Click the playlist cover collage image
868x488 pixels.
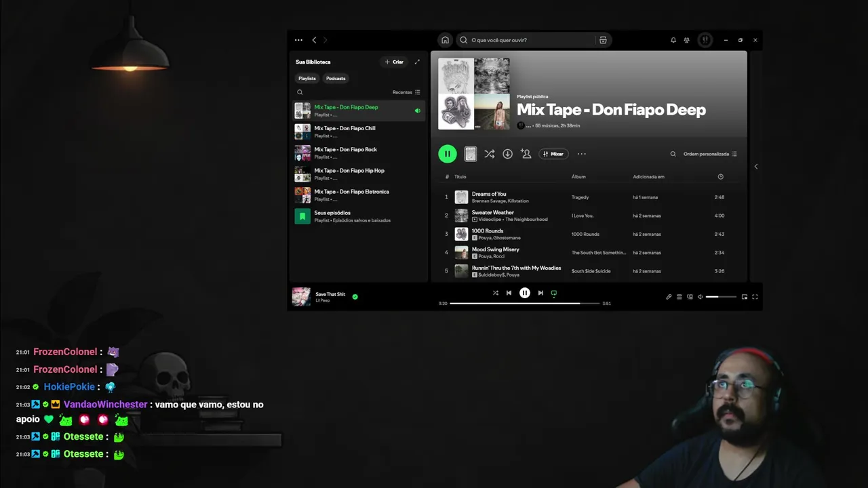point(473,94)
